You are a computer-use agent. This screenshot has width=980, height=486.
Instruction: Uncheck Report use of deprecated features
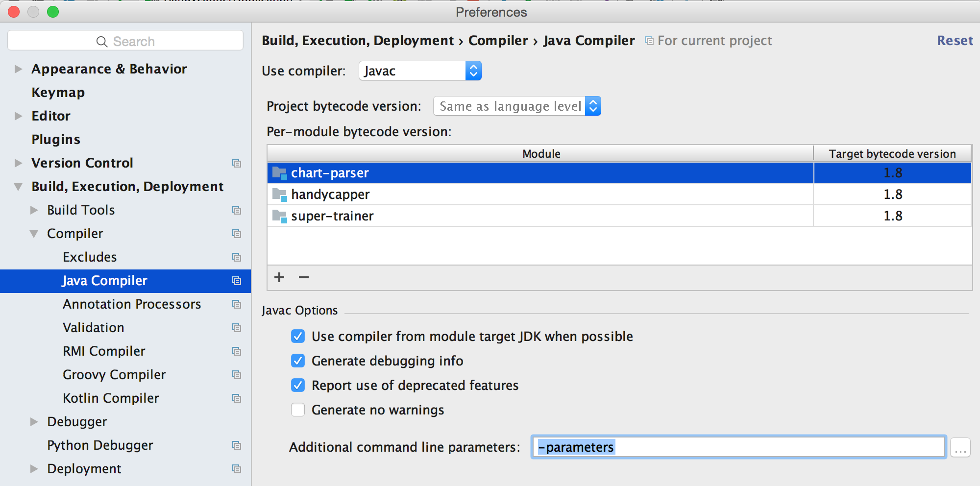[298, 386]
